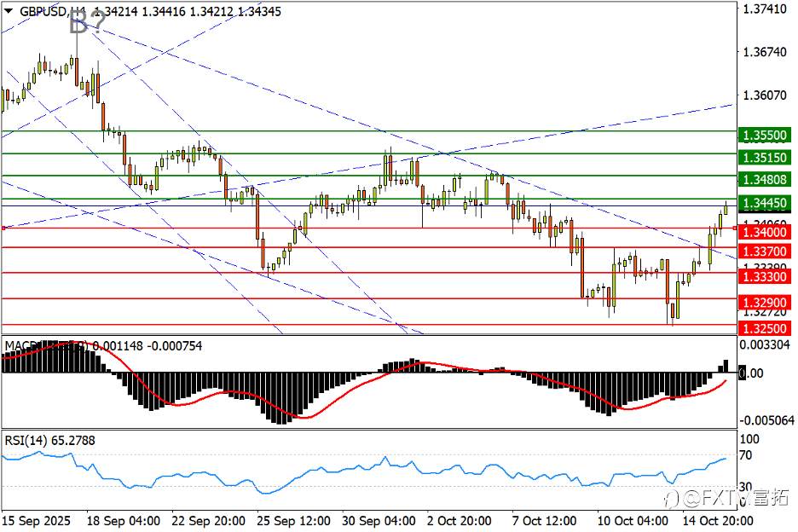The width and height of the screenshot is (798, 532).
Task: Select the red 1.34000 support level tag
Action: [x=765, y=232]
